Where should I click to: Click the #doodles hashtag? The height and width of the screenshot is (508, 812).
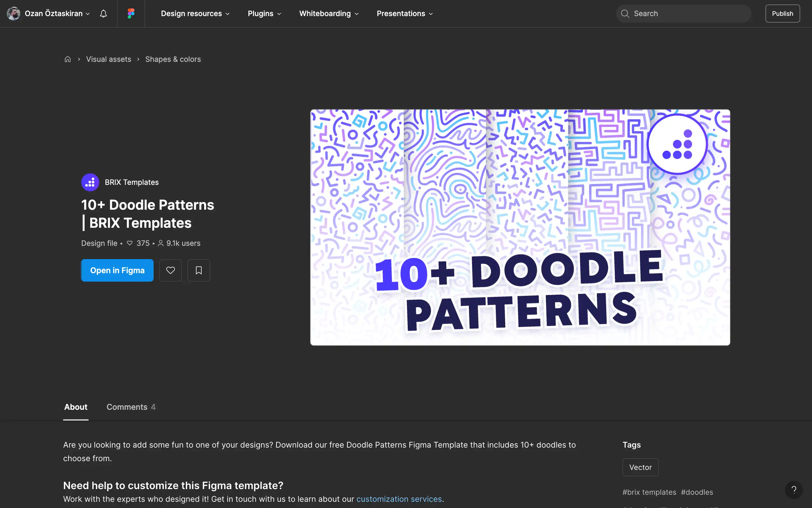click(x=697, y=492)
